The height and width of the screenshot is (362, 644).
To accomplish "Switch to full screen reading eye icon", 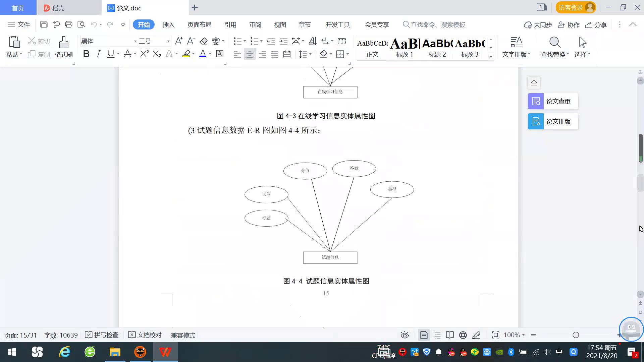I will [405, 335].
